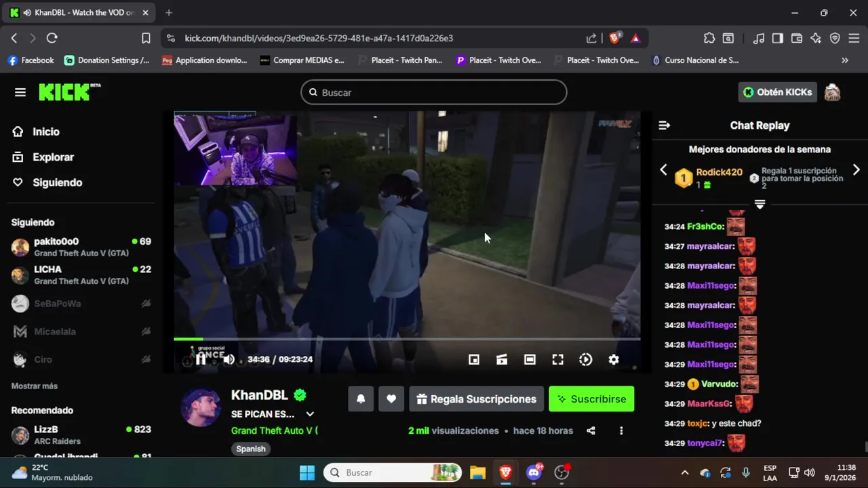Open File Explorer from taskbar
The height and width of the screenshot is (488, 868).
click(x=477, y=472)
